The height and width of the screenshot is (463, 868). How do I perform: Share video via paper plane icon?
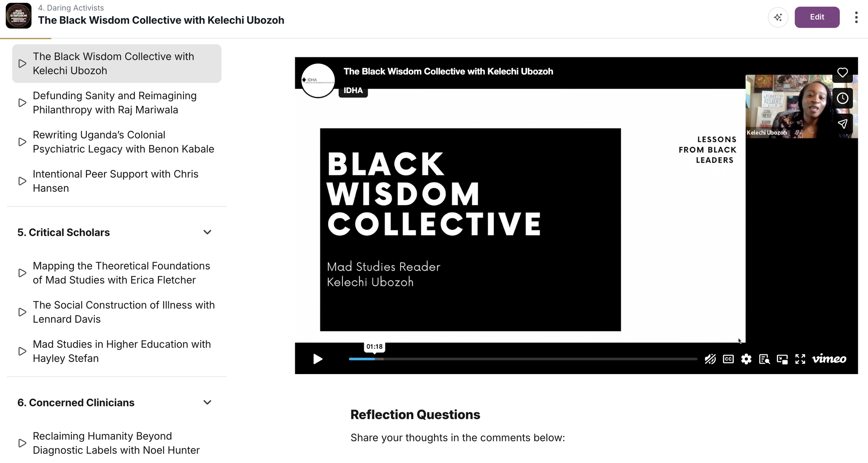coord(842,124)
